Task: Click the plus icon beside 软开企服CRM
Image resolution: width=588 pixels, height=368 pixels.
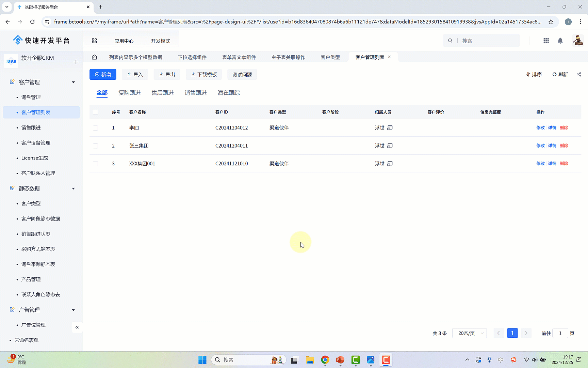Action: (76, 62)
